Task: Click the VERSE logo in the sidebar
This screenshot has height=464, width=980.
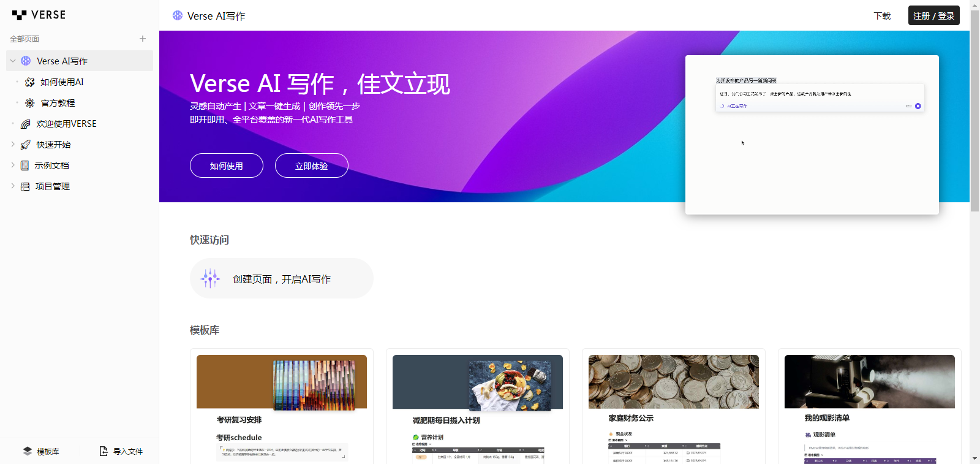Action: pos(39,15)
